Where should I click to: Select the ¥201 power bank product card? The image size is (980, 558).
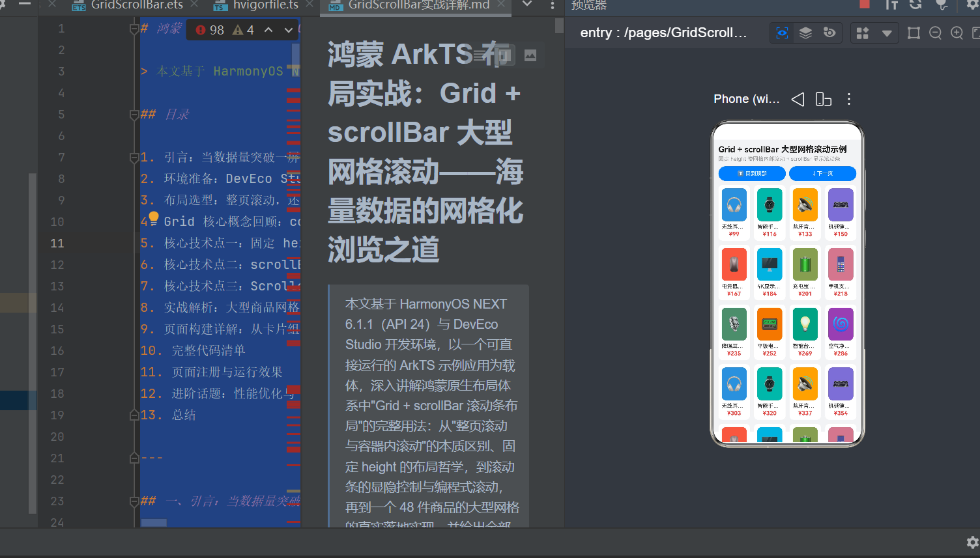tap(805, 272)
